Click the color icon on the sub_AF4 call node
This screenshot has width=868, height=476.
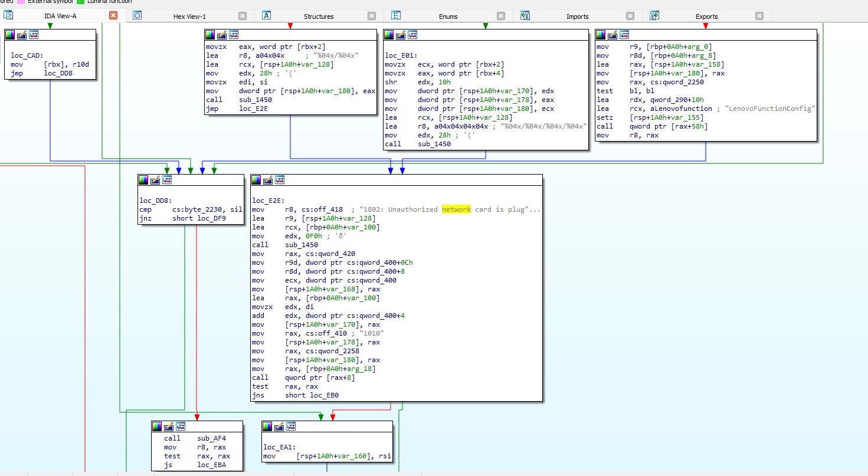(156, 426)
